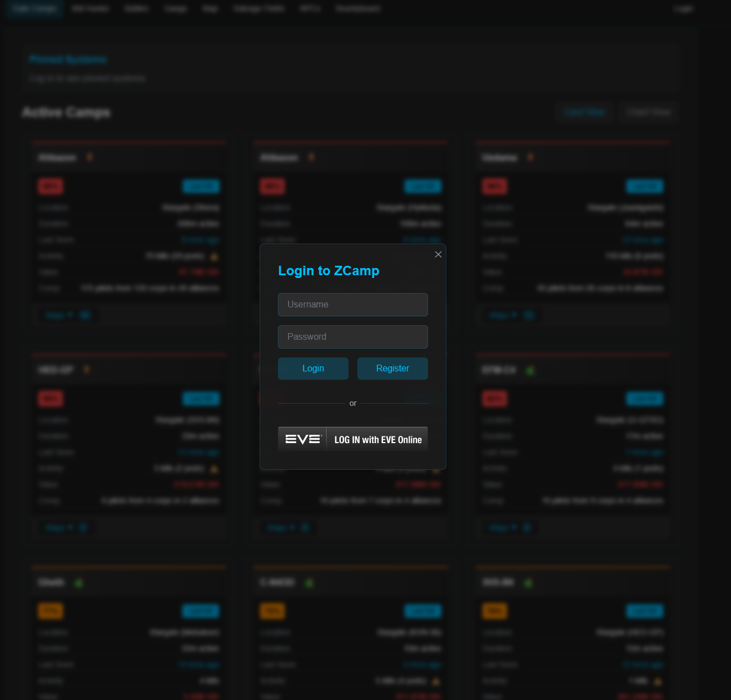Click the blue badge in the HED-GP card
Image resolution: width=731 pixels, height=700 pixels.
[x=201, y=399]
